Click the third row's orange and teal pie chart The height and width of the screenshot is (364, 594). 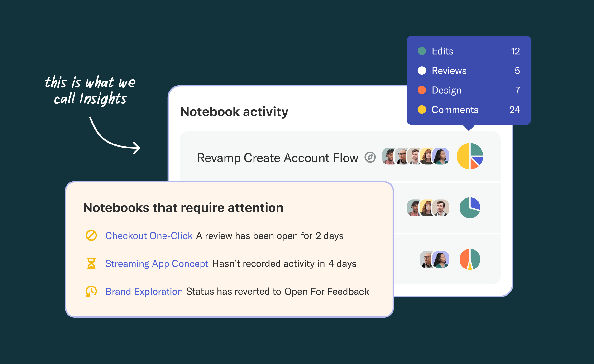[470, 259]
